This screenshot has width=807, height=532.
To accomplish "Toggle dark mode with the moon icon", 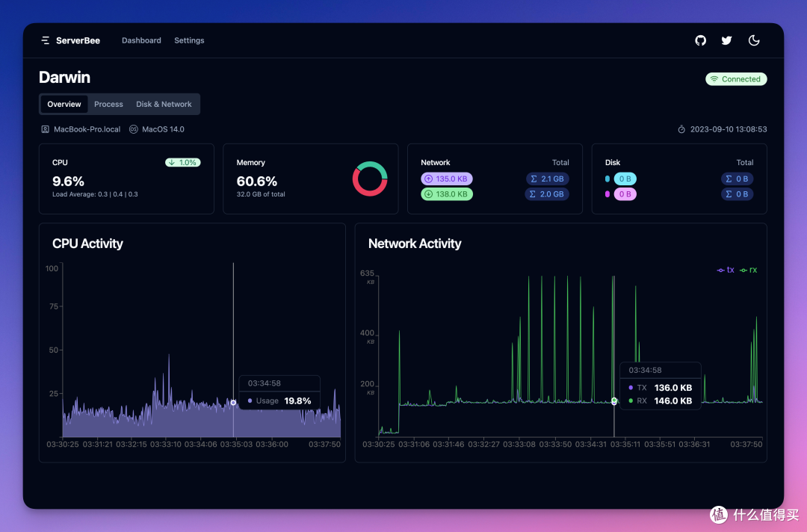I will tap(754, 40).
